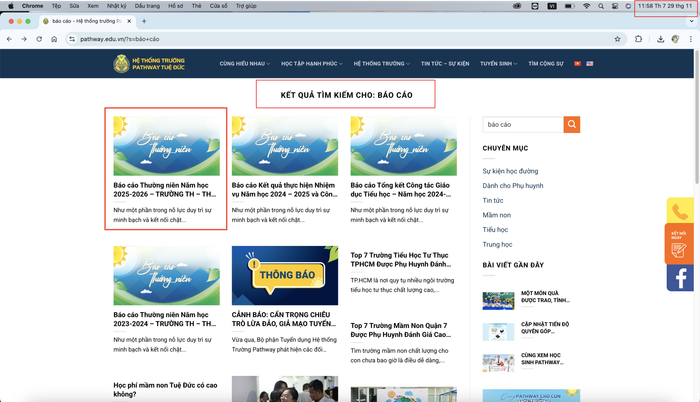The width and height of the screenshot is (700, 402).
Task: Open the 'Dấu trang' menu in macOS menu bar
Action: [146, 6]
